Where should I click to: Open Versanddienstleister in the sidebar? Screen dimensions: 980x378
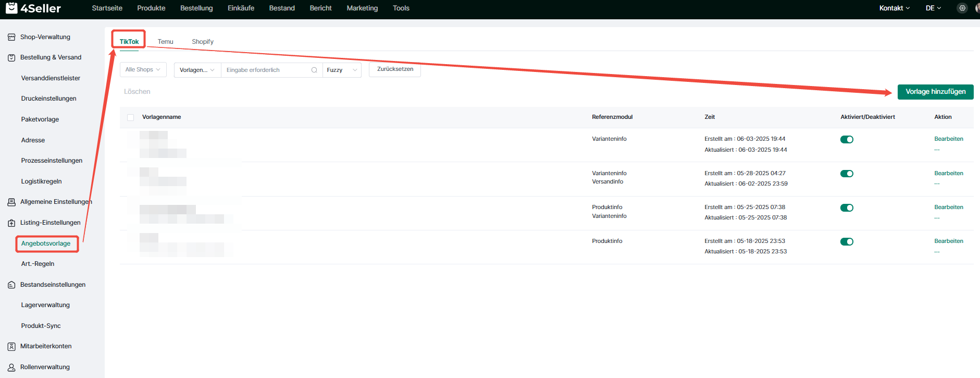click(51, 78)
